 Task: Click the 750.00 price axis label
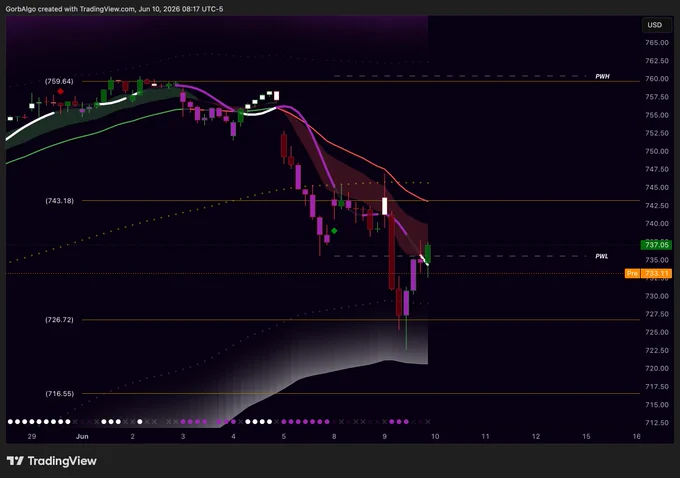pyautogui.click(x=657, y=151)
